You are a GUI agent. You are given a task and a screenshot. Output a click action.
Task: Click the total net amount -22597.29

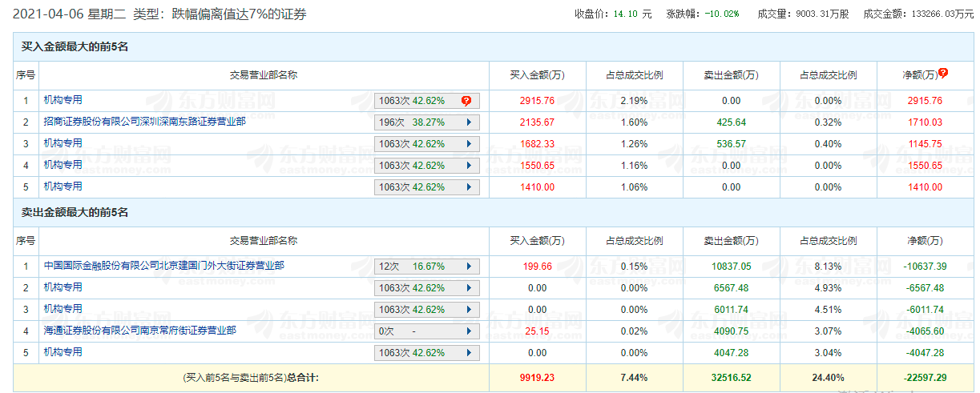point(924,377)
